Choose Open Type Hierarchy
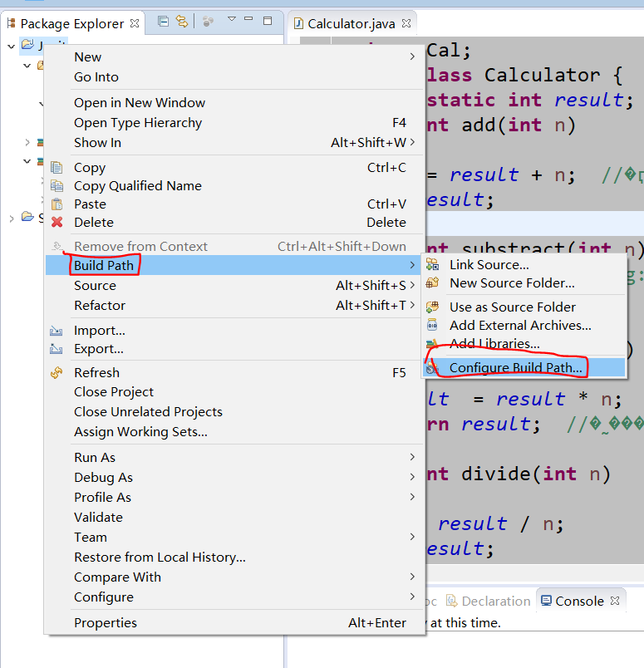This screenshot has width=644, height=668. click(x=234, y=122)
